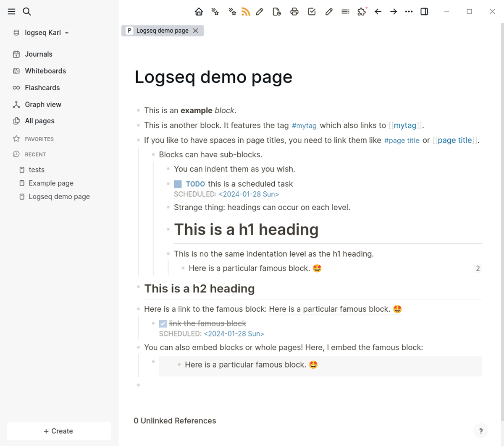
Task: Open the Graph view from the sidebar
Action: click(42, 104)
